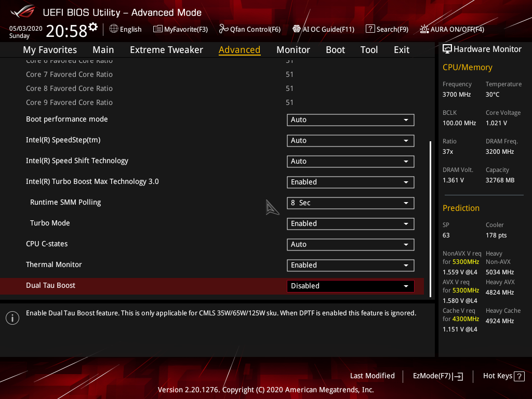Screen dimensions: 532x399
Task: Click the 3700 MHz frequency value
Action: pyautogui.click(x=457, y=95)
